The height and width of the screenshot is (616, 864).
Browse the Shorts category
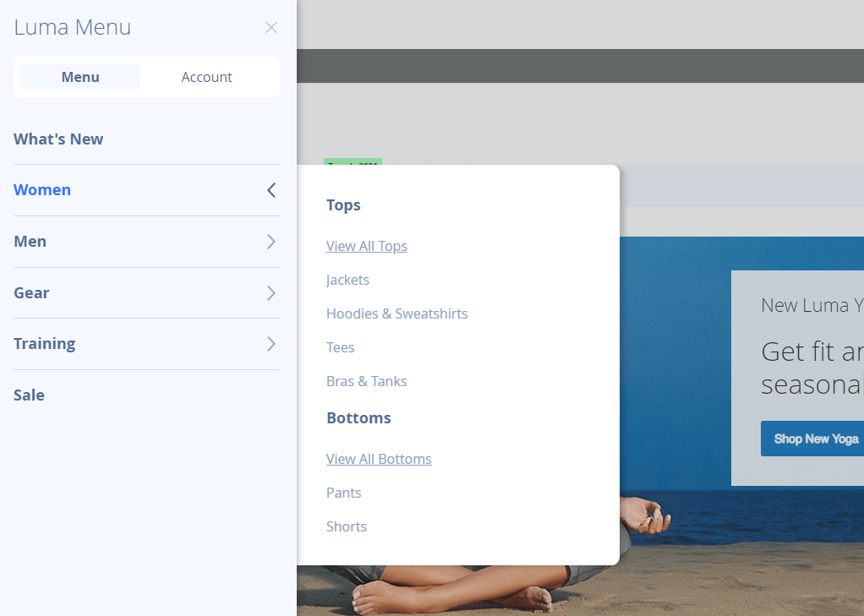click(347, 526)
